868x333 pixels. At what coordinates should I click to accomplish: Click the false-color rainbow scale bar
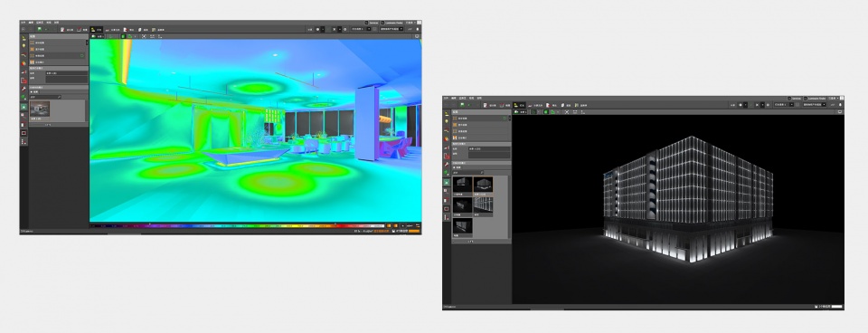point(238,225)
